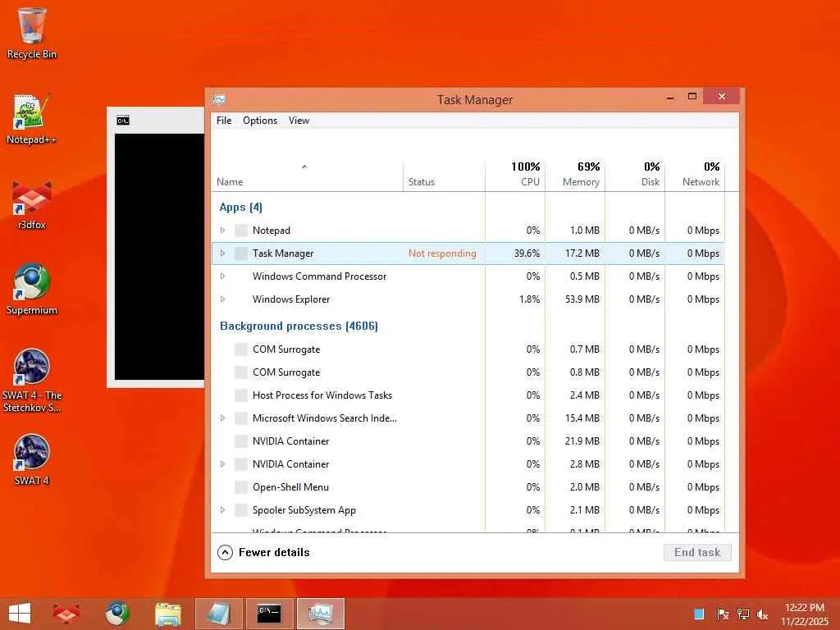Click the Open-Shell Menu process icon
Viewport: 840px width, 630px height.
click(x=241, y=487)
